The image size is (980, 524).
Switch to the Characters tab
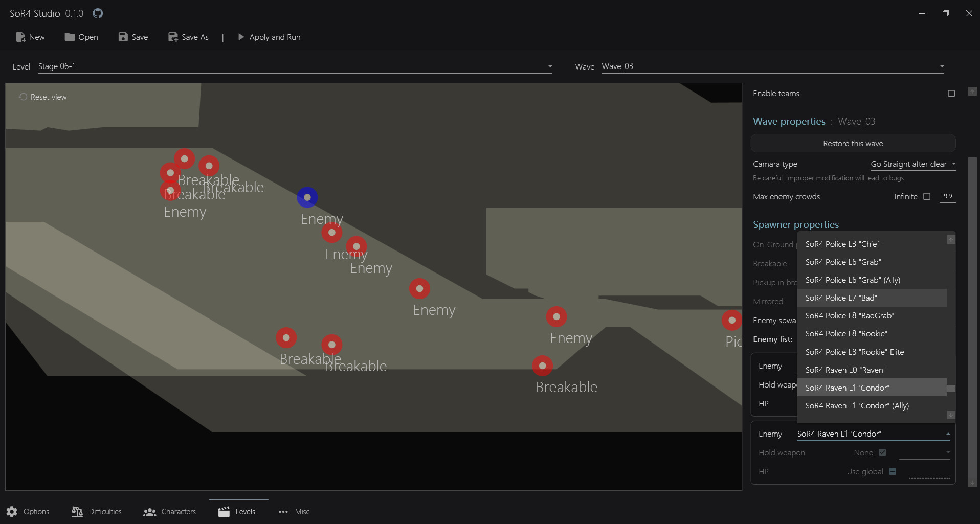(x=170, y=511)
